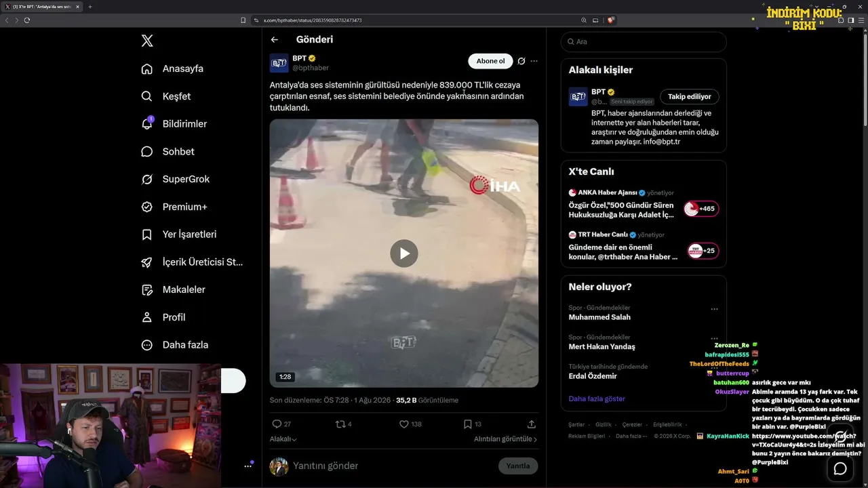The width and height of the screenshot is (868, 488).
Task: Click the zoom magnifier icon in address bar
Action: [584, 20]
